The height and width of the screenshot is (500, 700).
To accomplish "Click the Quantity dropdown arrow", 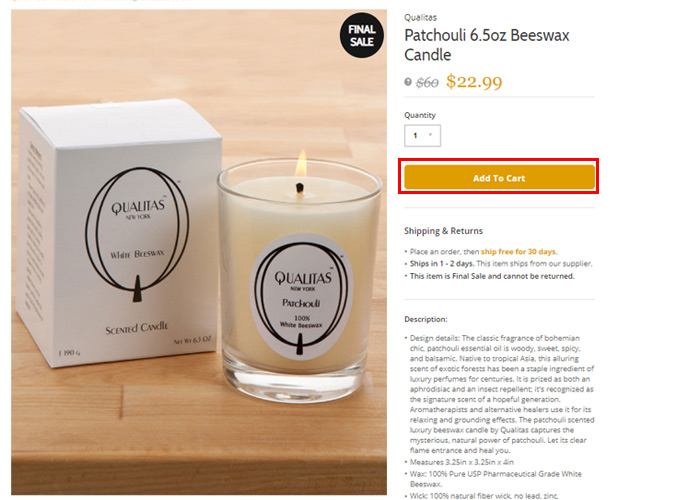I will (430, 135).
